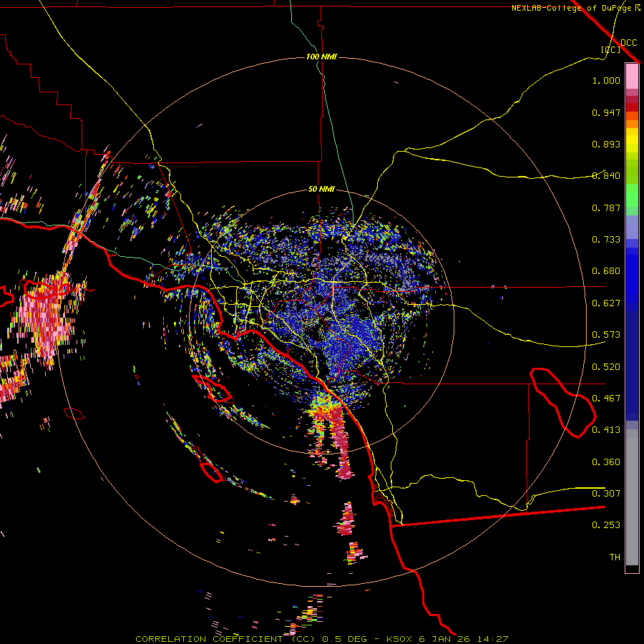Select the 0.360 legend value

click(x=606, y=462)
